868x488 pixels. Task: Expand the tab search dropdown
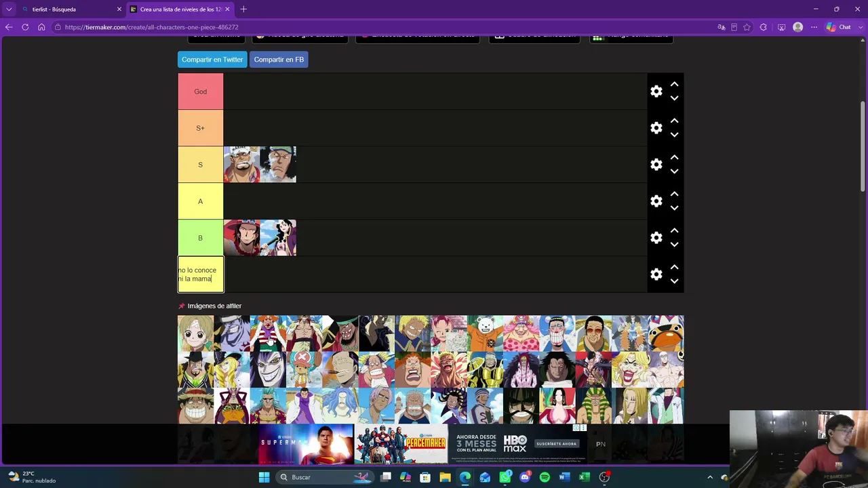click(9, 9)
